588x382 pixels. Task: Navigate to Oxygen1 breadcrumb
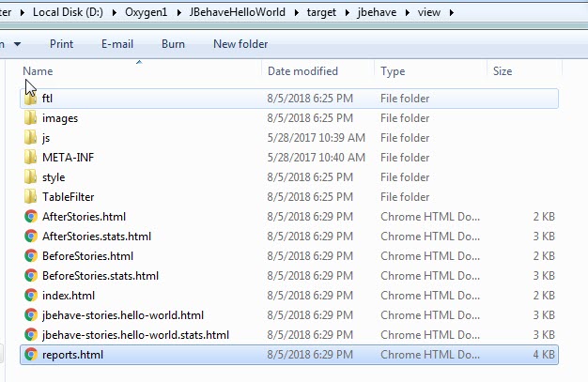(147, 12)
